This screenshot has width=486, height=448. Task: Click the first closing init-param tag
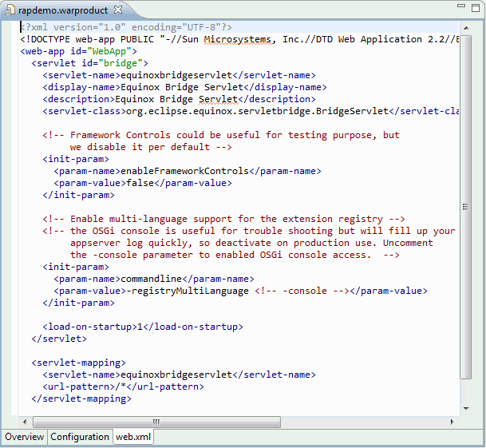coord(79,195)
